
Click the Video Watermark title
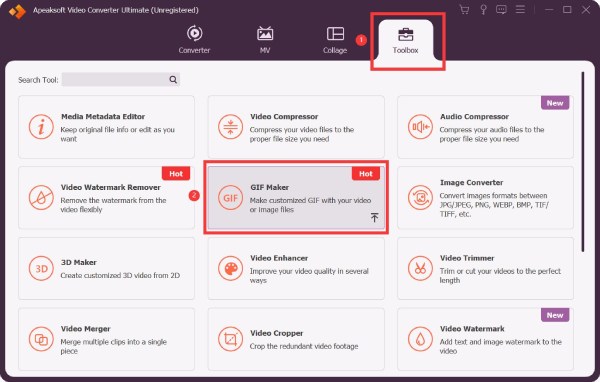472,329
